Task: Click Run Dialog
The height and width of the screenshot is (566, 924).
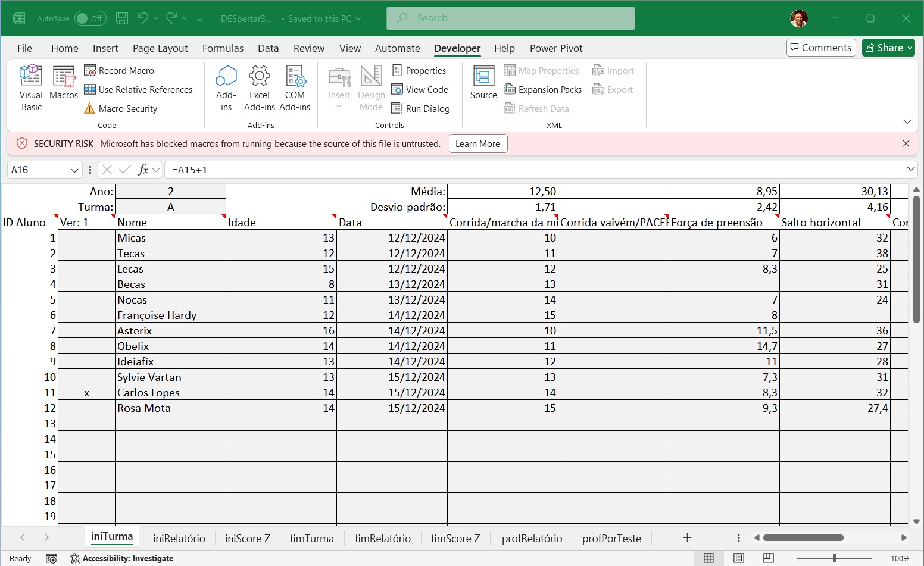Action: tap(420, 108)
